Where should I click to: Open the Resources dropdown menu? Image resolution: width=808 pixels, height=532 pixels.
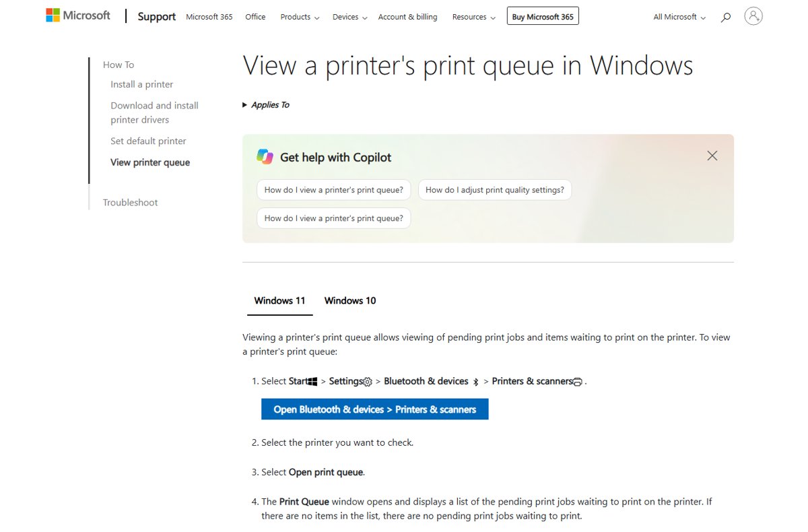[x=474, y=17]
